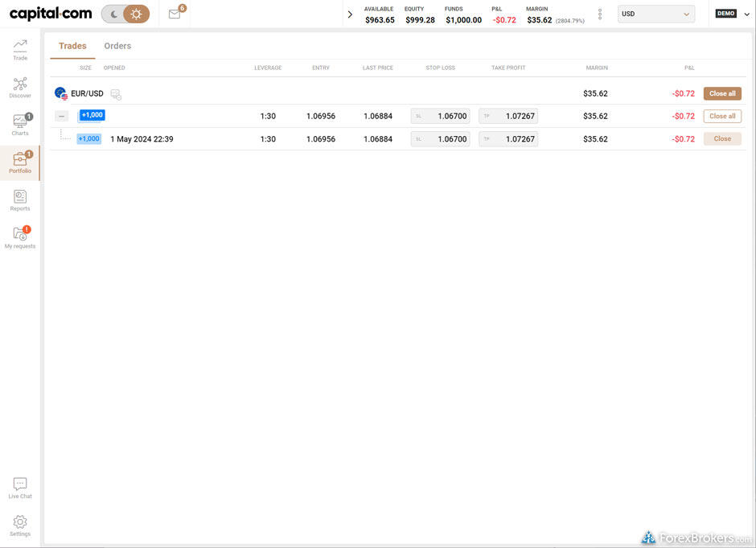Viewport: 756px width, 548px height.
Task: Switch to the Orders tab
Action: pos(117,46)
